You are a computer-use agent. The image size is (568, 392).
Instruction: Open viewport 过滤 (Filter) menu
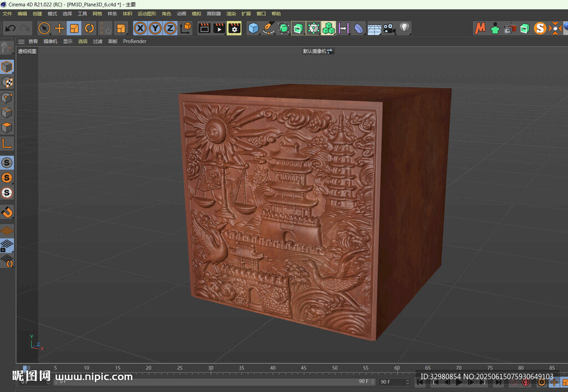98,41
